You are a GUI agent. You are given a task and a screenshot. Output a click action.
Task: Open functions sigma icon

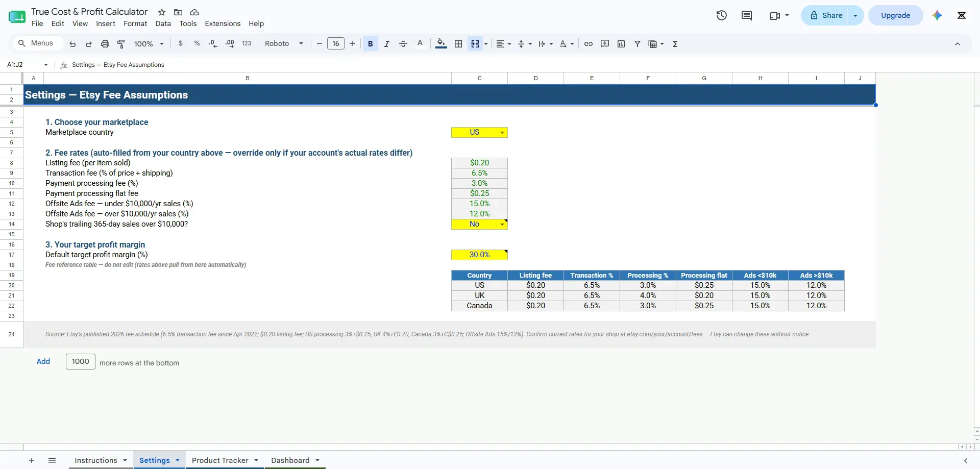click(675, 44)
